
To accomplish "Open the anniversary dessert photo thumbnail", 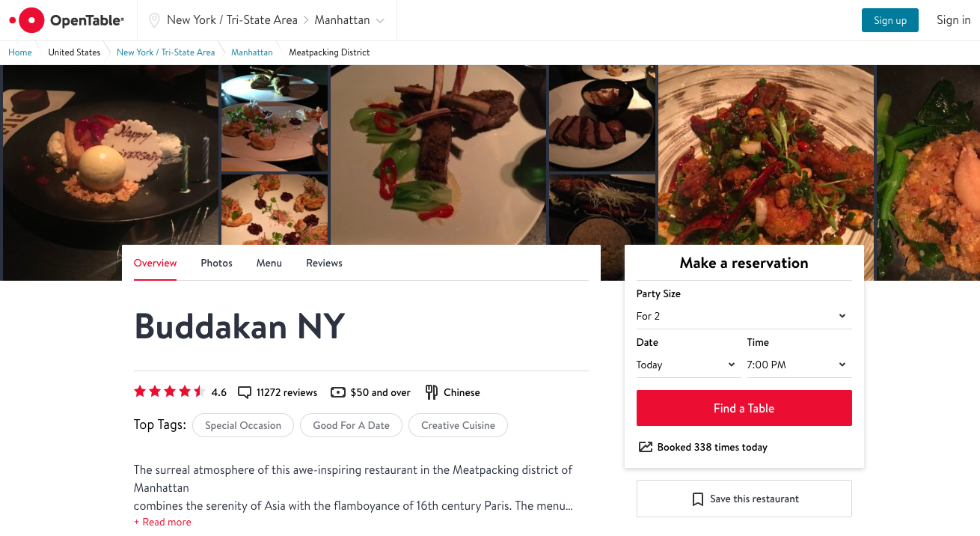I will [x=110, y=157].
